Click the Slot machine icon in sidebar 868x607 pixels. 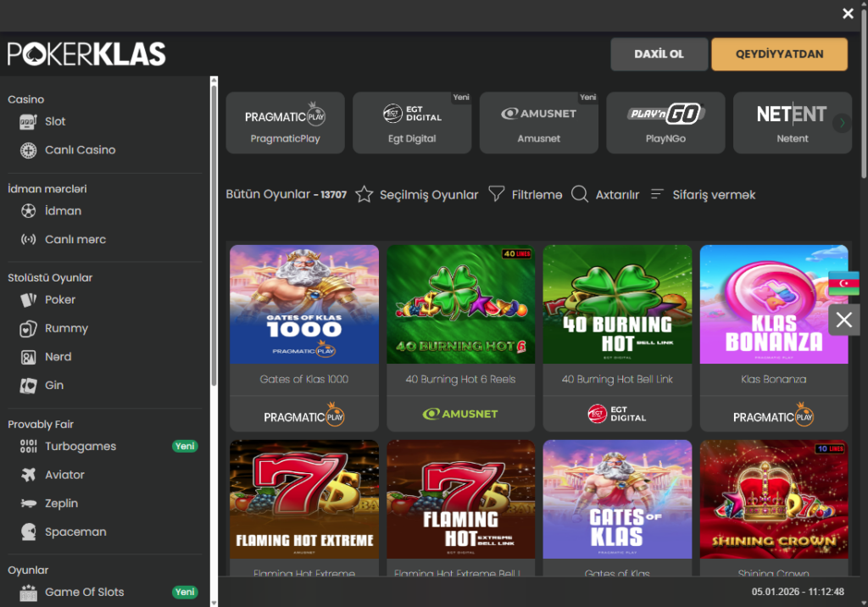pyautogui.click(x=29, y=121)
